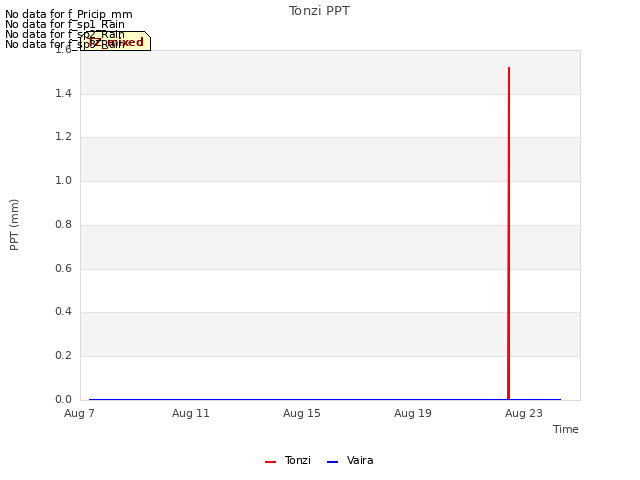Screen dimensions: 640x480
Task: Click the 'Aug 7' x-axis tick label
Action: [79, 413]
